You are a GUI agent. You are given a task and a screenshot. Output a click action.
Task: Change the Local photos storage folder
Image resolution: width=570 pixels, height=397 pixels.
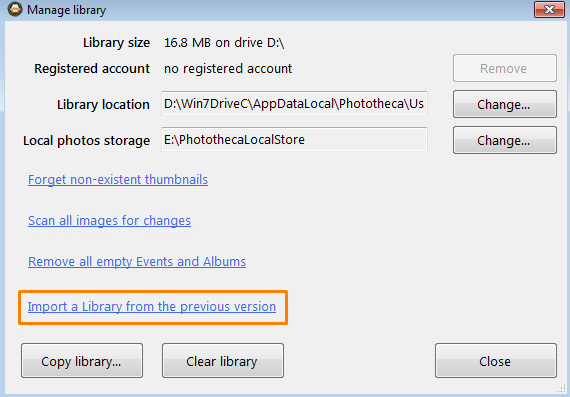point(505,140)
